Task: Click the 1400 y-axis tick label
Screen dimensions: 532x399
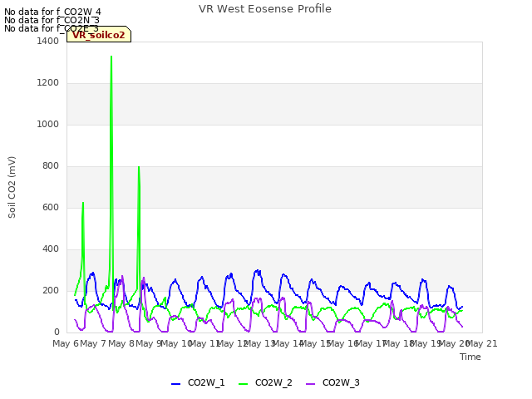Action: pos(48,41)
